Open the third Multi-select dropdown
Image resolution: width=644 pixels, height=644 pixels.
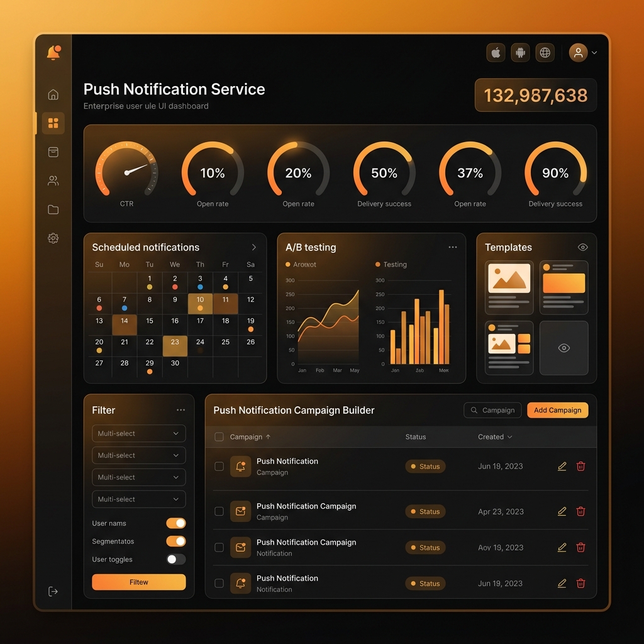(139, 477)
